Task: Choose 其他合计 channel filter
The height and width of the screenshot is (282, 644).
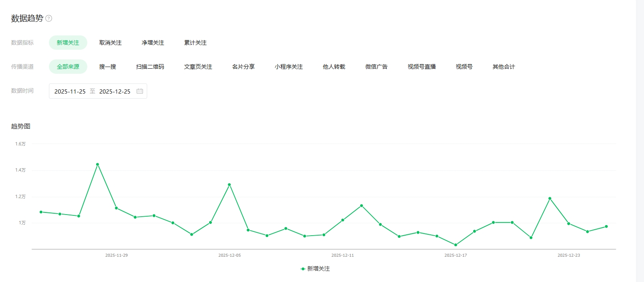Action: [x=504, y=67]
